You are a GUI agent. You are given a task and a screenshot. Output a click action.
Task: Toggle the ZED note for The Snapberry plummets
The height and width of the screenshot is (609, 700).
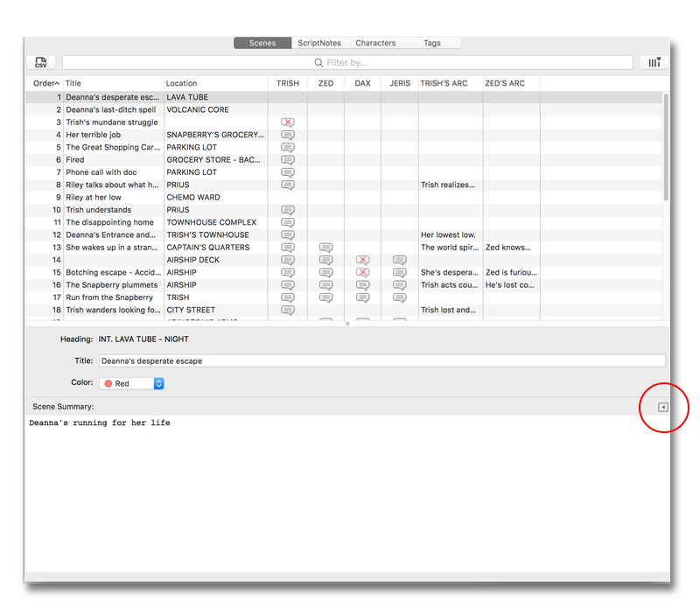(325, 285)
